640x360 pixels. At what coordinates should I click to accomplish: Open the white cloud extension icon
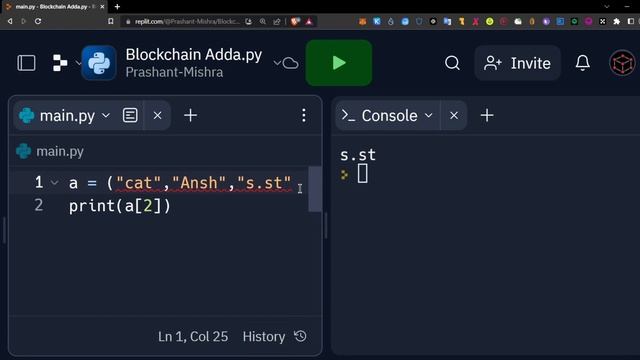coord(518,22)
